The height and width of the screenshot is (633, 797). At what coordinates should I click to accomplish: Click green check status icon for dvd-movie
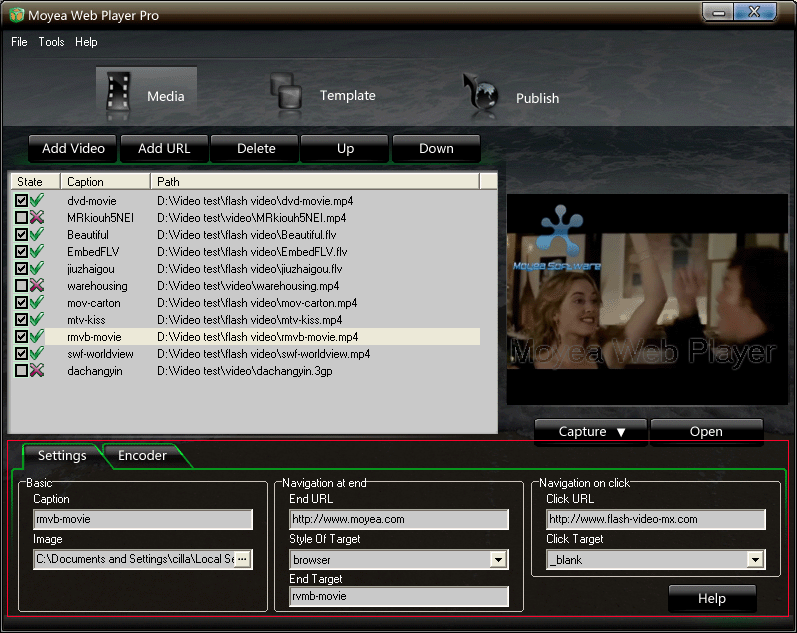tap(37, 200)
